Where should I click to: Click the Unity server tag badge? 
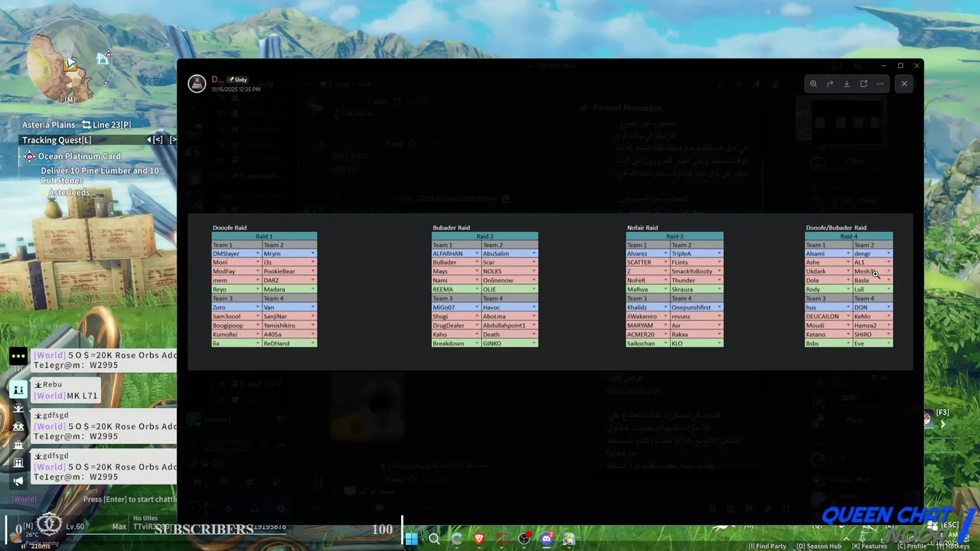237,80
